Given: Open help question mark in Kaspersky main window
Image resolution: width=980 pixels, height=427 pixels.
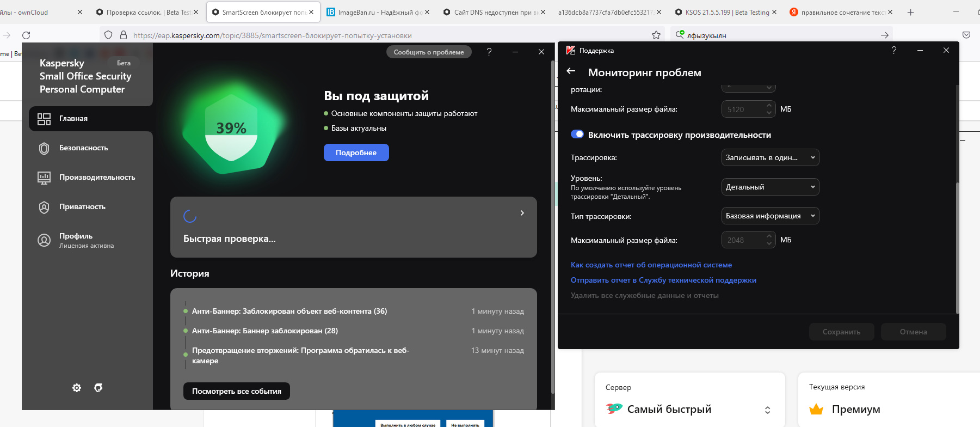Looking at the screenshot, I should [489, 52].
